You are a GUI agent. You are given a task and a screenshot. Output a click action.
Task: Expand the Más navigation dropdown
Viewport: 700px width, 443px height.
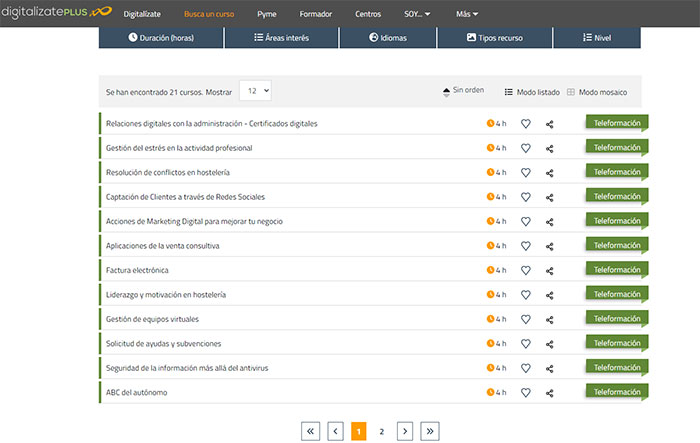coord(465,15)
